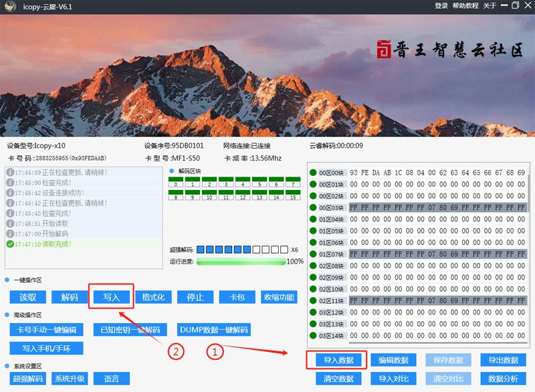The height and width of the screenshot is (392, 535).
Task: Click the 清空对比 button
Action: tap(448, 379)
